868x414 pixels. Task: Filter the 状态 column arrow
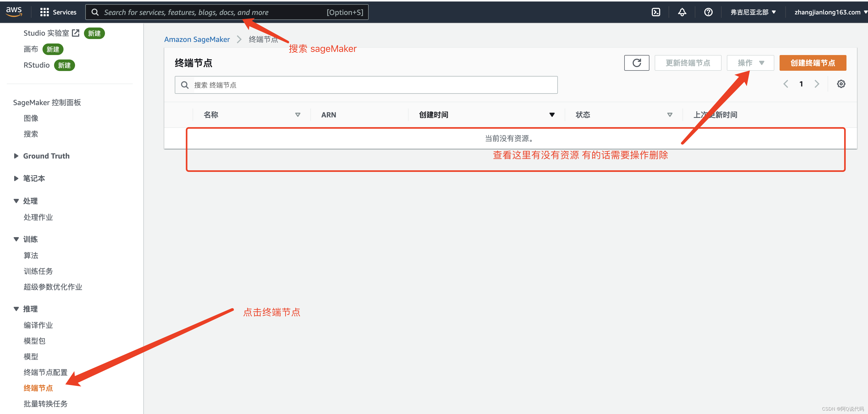(x=670, y=115)
